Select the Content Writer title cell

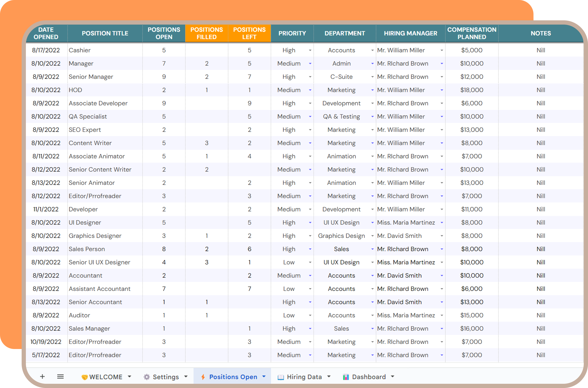coord(105,143)
